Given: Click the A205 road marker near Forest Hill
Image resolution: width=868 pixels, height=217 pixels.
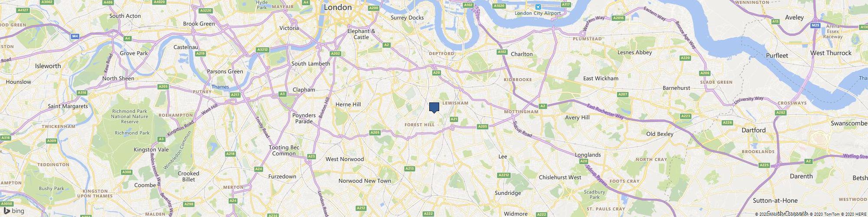Looking at the screenshot, I should point(375,132).
